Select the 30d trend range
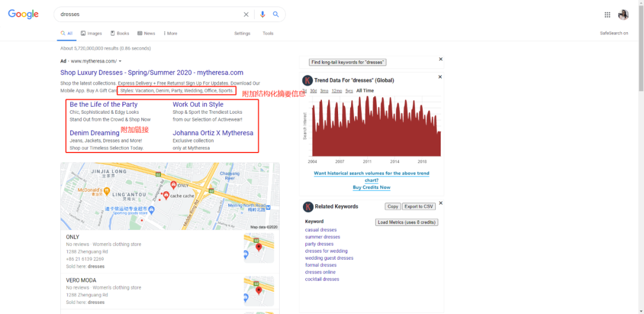This screenshot has height=314, width=644. coord(314,91)
